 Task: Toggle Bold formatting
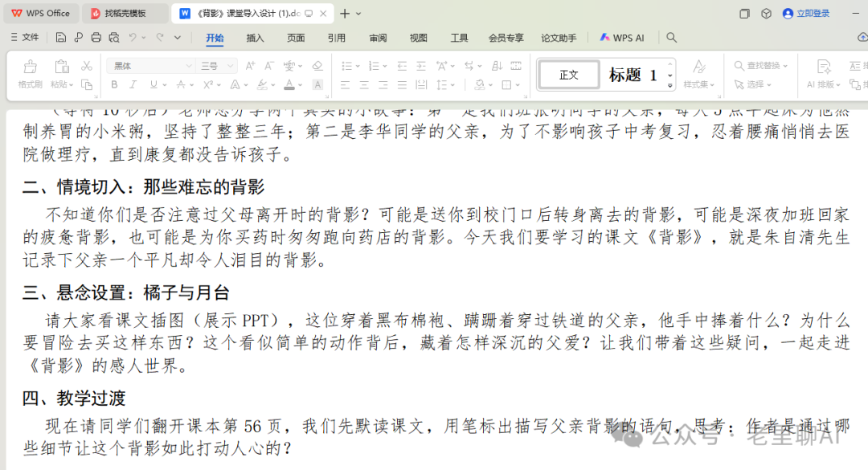coord(114,84)
